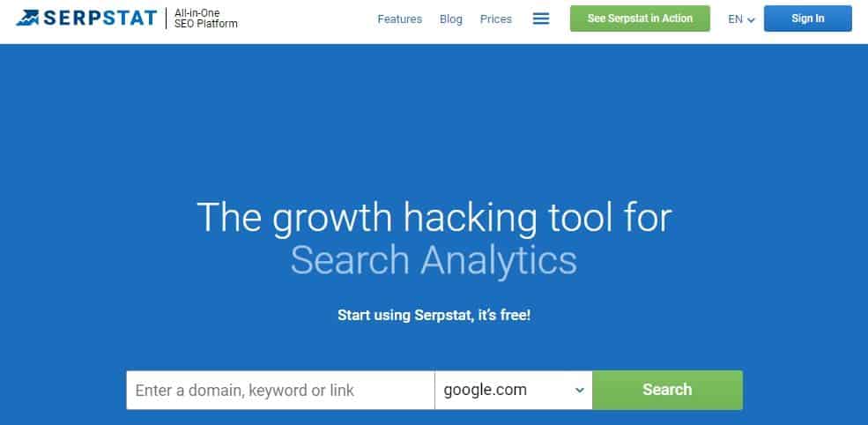The width and height of the screenshot is (868, 425).
Task: Click the chevron beside EN
Action: pyautogui.click(x=752, y=20)
